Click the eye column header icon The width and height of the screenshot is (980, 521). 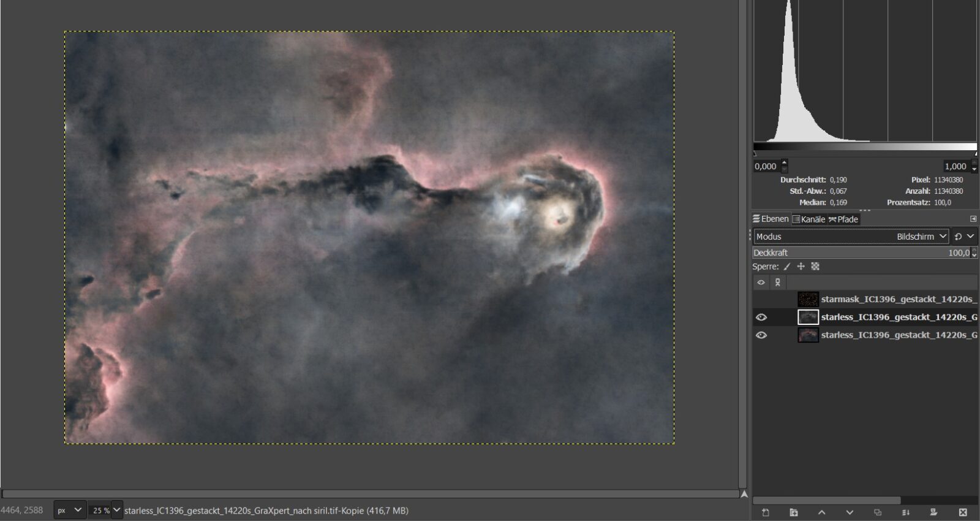point(761,283)
